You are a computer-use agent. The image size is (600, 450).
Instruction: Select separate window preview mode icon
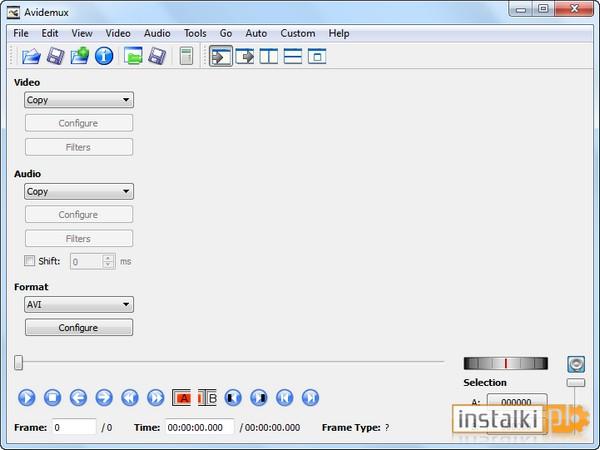[317, 57]
